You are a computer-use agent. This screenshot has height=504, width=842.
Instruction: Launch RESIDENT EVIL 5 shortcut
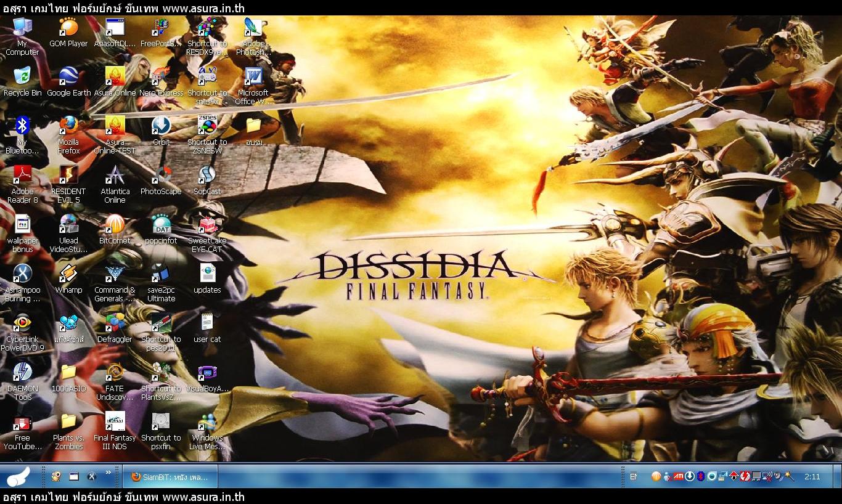point(68,185)
